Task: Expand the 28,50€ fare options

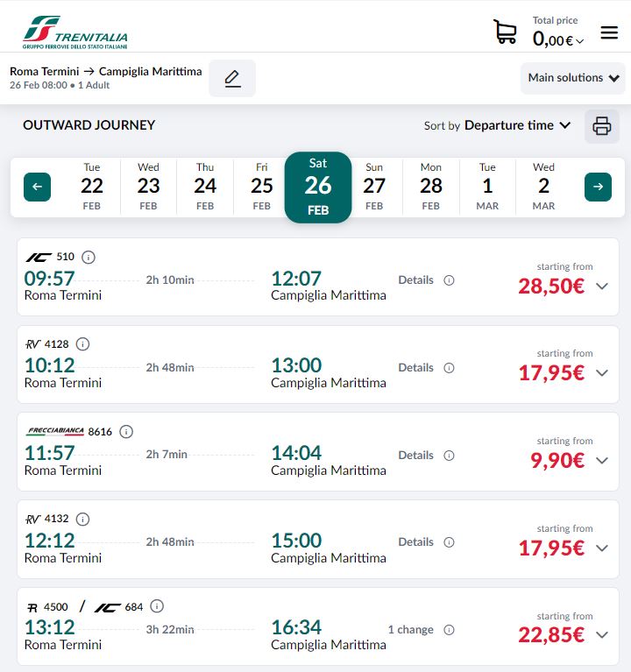Action: (x=602, y=286)
